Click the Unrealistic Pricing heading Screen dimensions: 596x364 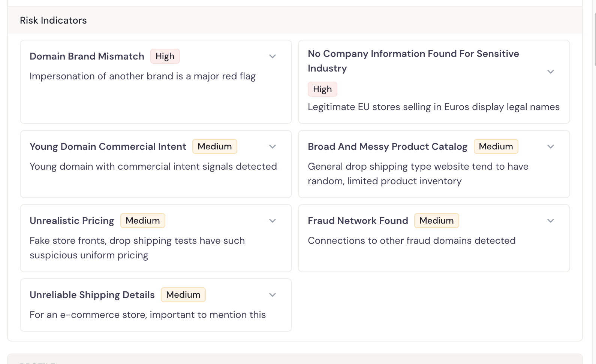click(x=72, y=221)
